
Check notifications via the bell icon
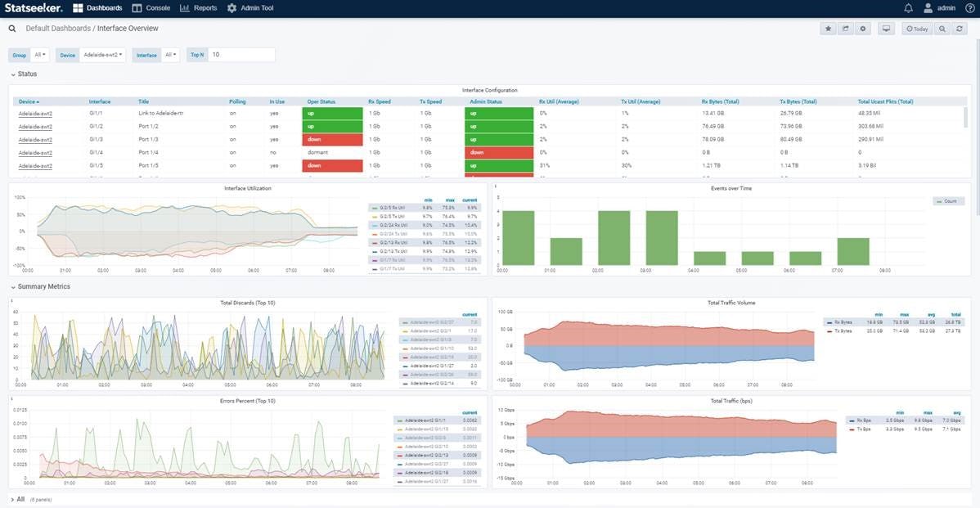(907, 7)
